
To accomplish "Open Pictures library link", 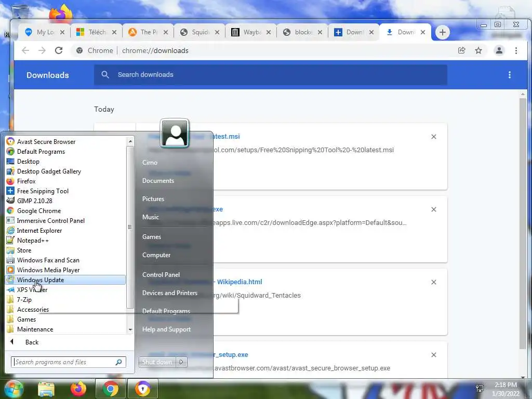I will pyautogui.click(x=153, y=199).
